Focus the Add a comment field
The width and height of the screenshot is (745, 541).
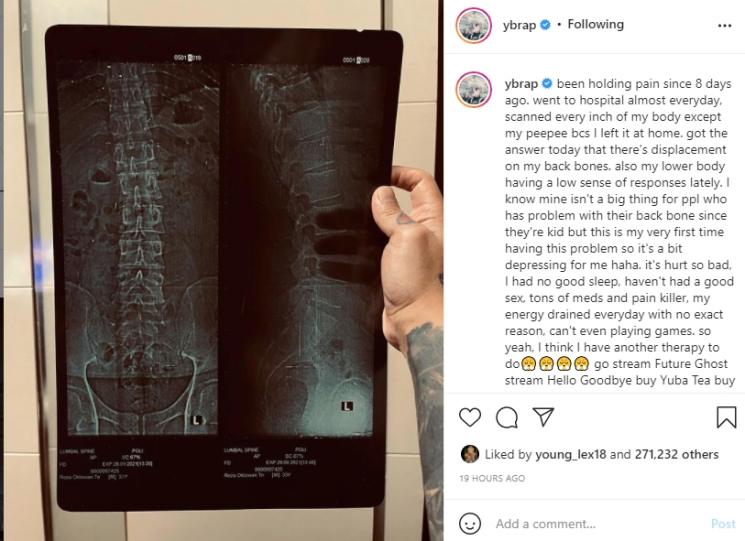click(x=599, y=524)
